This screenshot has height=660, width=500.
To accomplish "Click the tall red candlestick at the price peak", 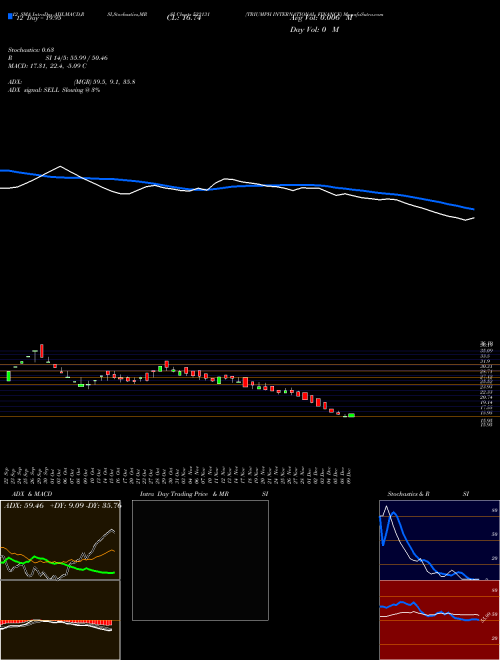I will [x=42, y=351].
